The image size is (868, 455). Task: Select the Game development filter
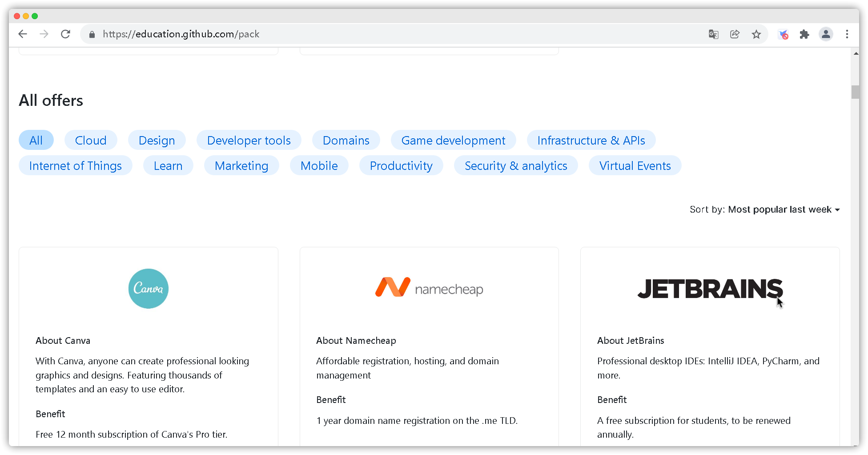pyautogui.click(x=453, y=140)
